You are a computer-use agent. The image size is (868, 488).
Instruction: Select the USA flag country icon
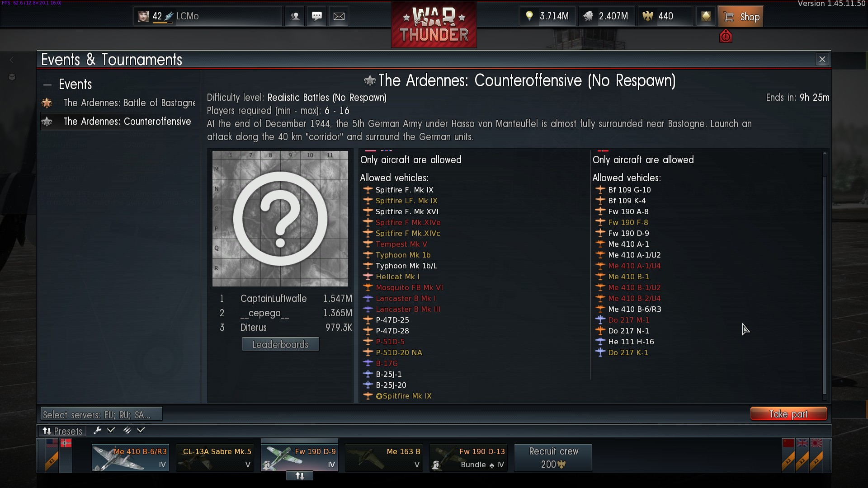tap(52, 443)
